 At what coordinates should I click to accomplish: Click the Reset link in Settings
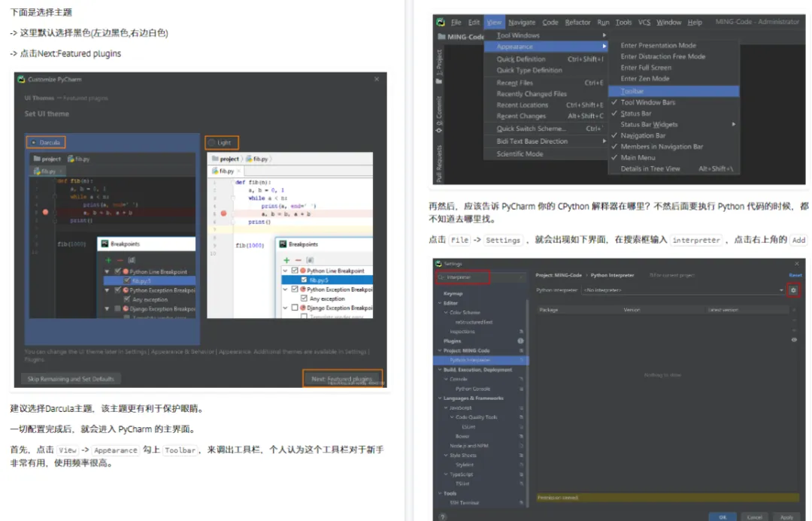click(795, 275)
